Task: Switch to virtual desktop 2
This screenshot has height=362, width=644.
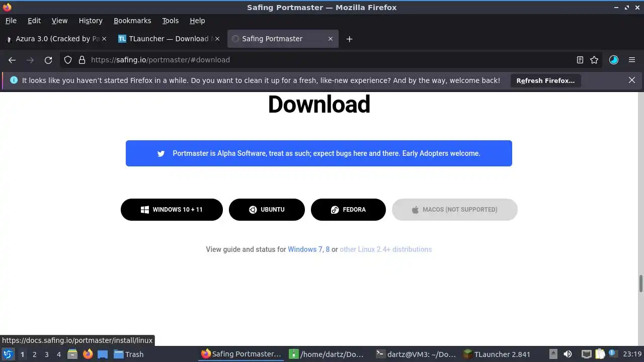Action: pyautogui.click(x=34, y=354)
